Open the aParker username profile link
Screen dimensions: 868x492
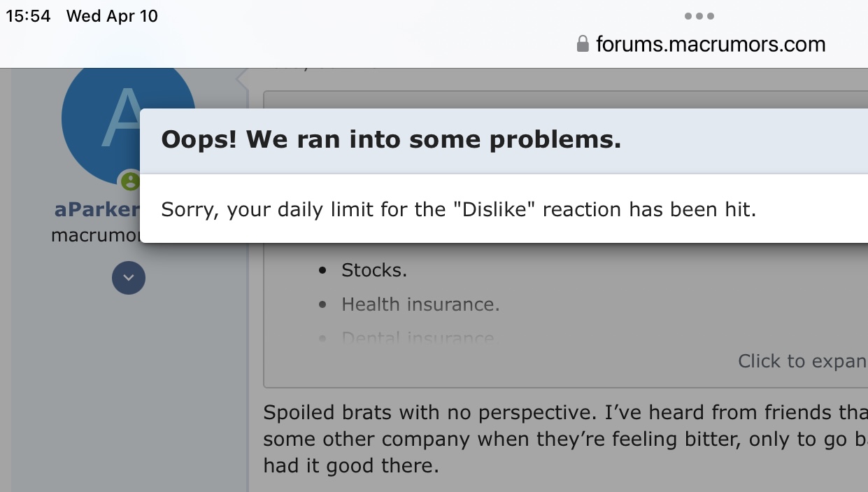click(97, 209)
